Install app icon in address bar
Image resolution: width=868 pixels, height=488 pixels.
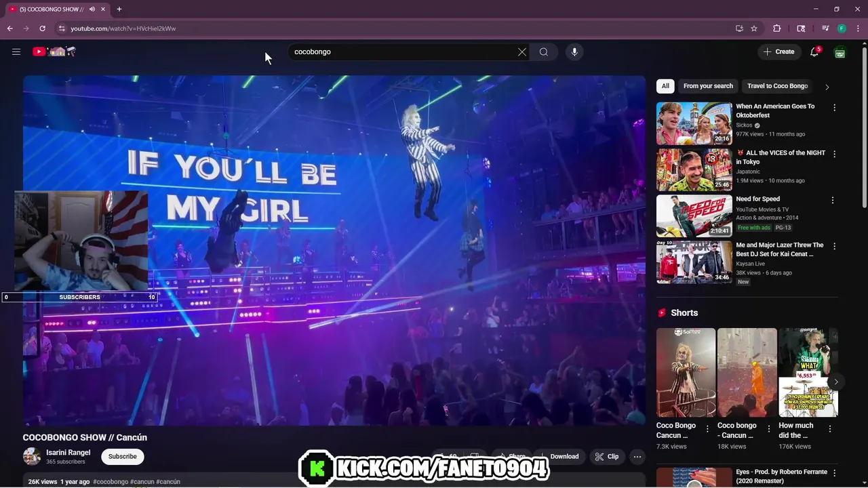click(x=739, y=28)
